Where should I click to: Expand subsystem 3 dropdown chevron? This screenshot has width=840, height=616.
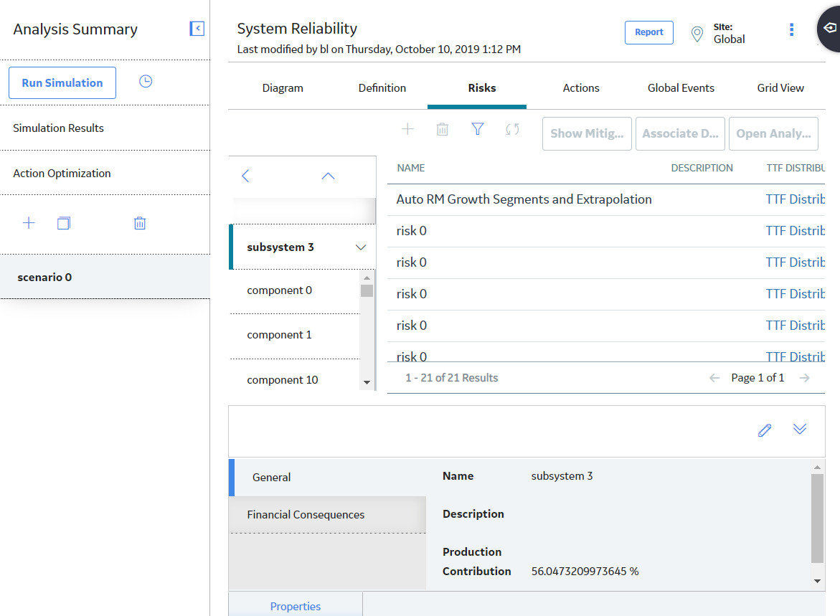(x=361, y=247)
